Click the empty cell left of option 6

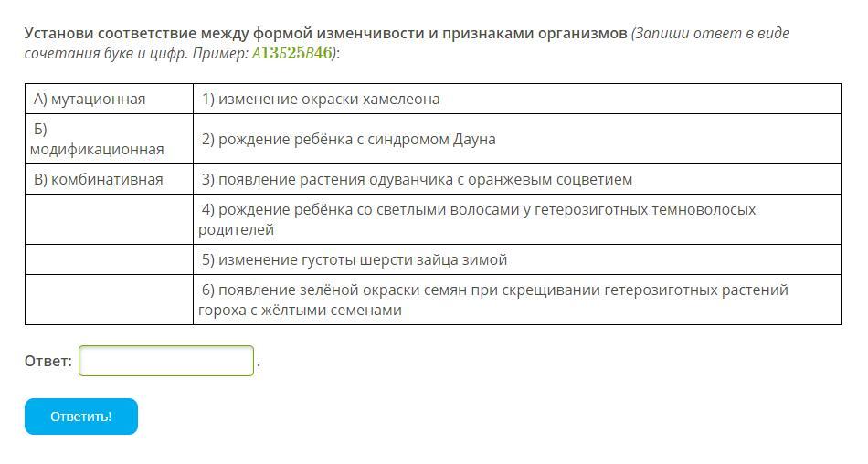pyautogui.click(x=109, y=300)
